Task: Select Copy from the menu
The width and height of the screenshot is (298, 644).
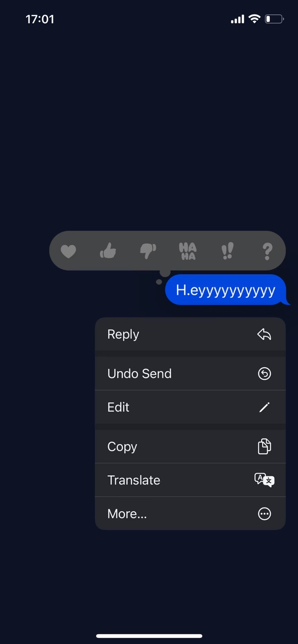Action: pos(190,446)
